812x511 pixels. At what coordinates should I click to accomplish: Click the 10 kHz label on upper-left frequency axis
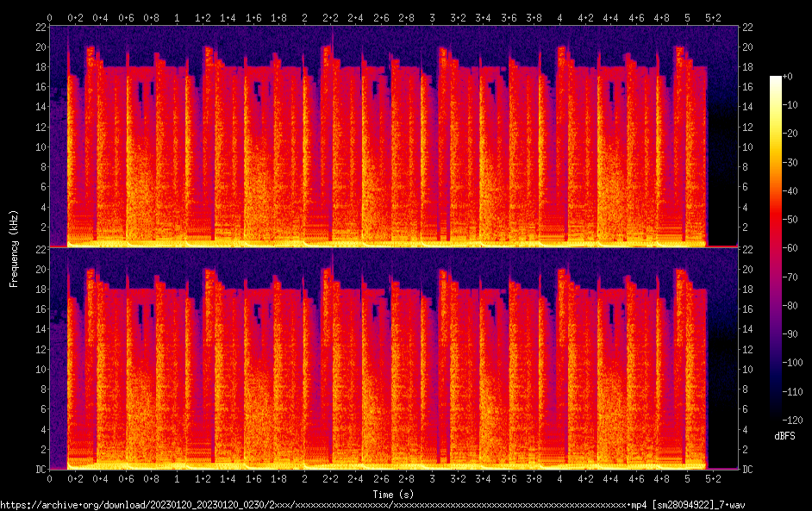coord(39,146)
